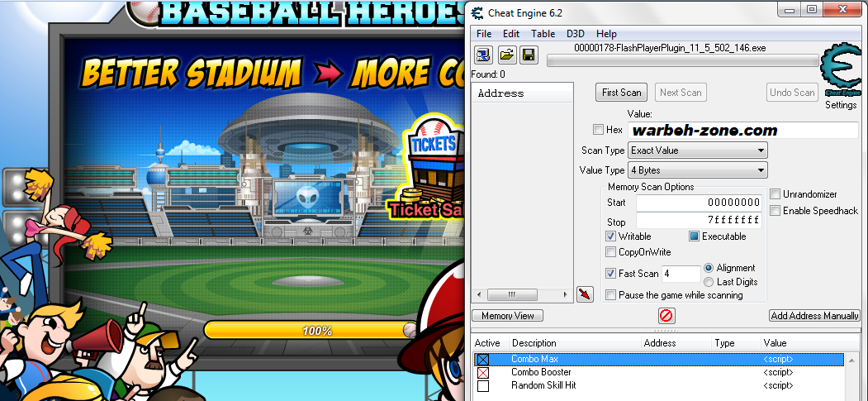Viewport: 868px width, 401px height.
Task: Open the File menu
Action: [484, 34]
